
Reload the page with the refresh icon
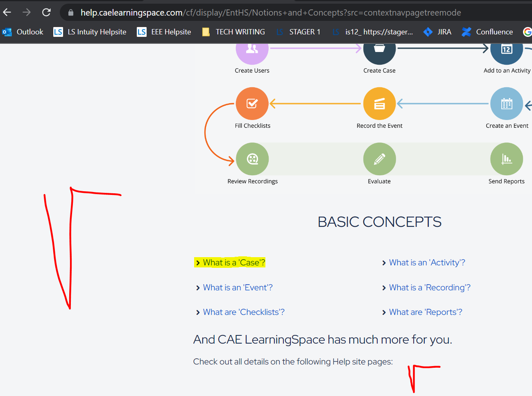point(46,12)
